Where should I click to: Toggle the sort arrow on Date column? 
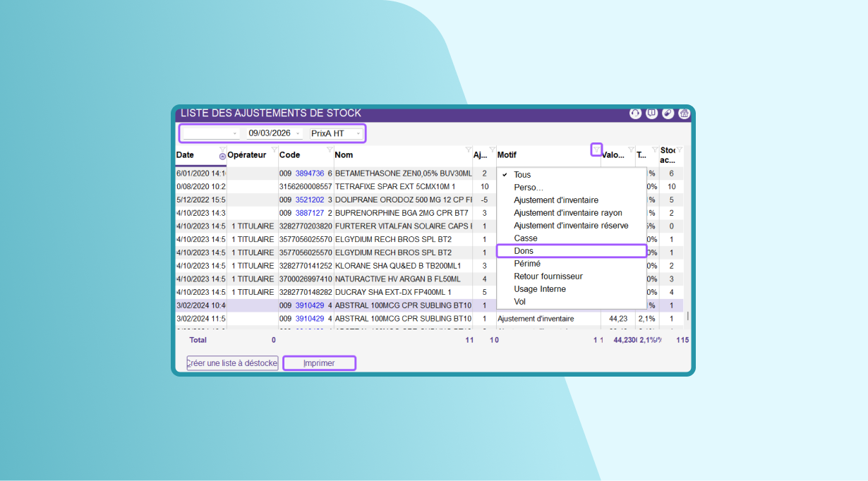pyautogui.click(x=222, y=157)
